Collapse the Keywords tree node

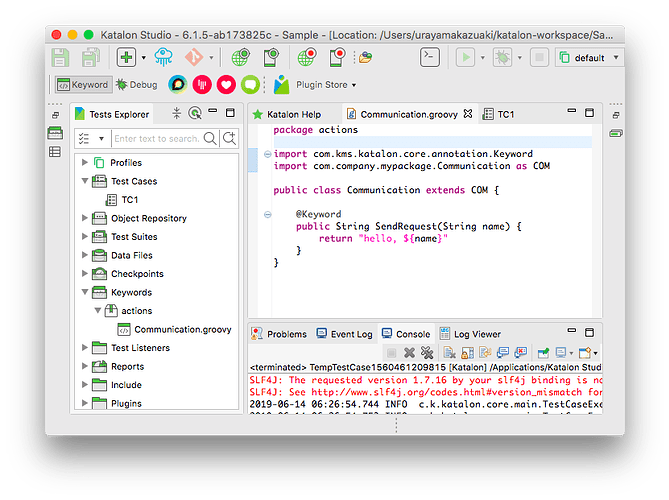pos(84,292)
